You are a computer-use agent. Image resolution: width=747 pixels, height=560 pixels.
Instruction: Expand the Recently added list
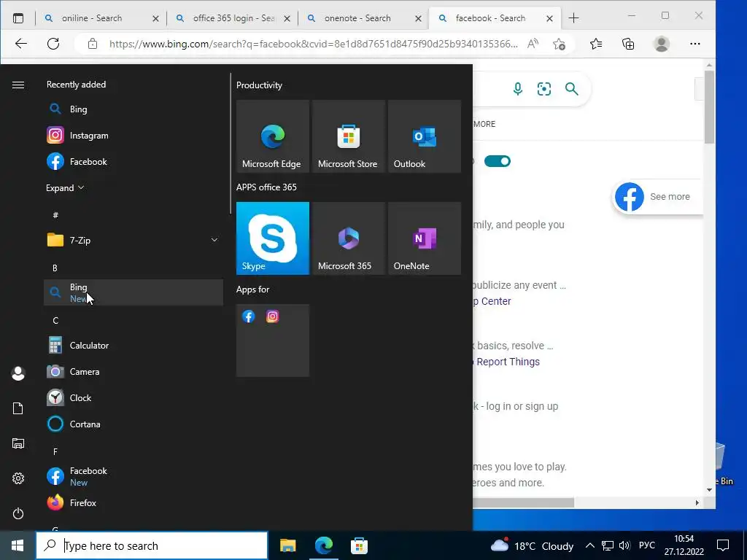[x=65, y=187]
